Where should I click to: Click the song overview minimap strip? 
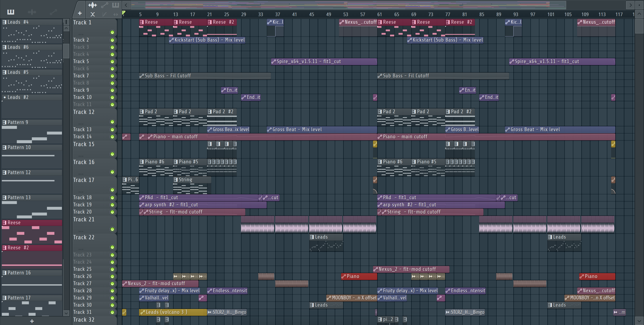[x=348, y=5]
